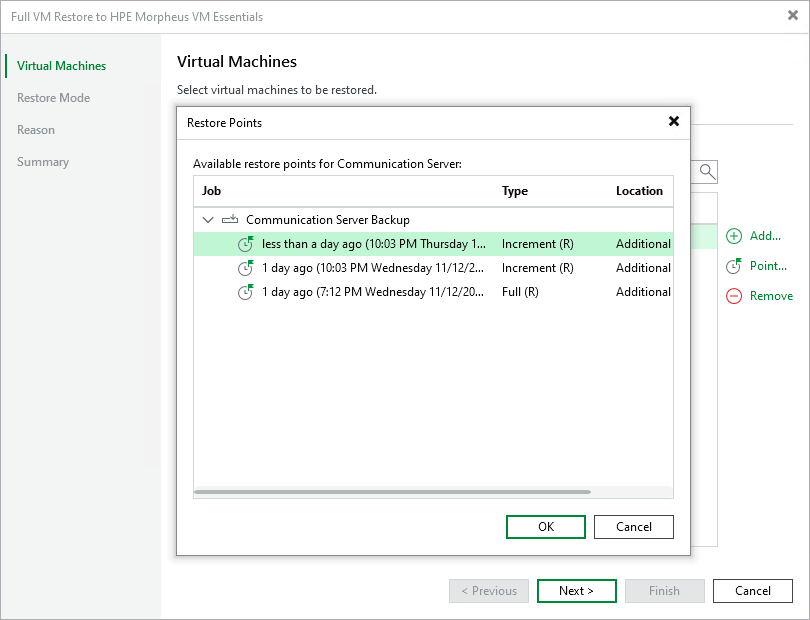Click the Point... clock icon

tap(734, 266)
